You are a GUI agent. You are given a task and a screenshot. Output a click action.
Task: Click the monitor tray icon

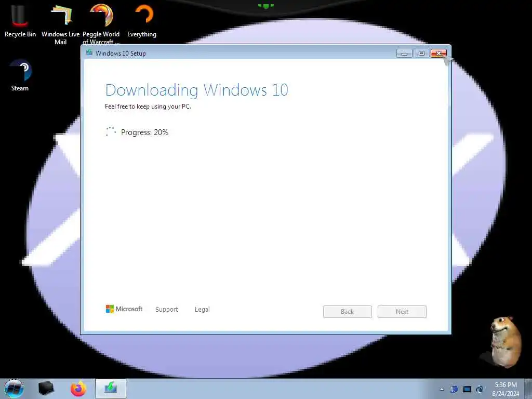tap(467, 389)
